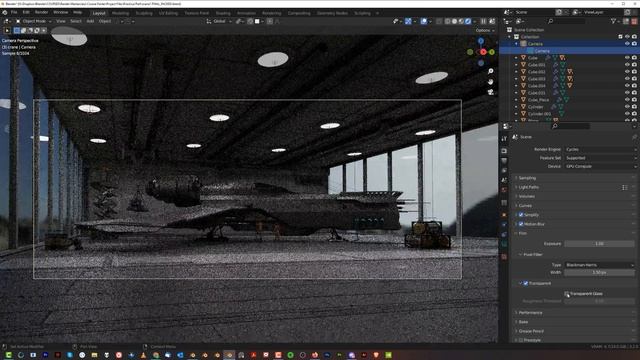
Task: Enable the Transparent Glass checkbox
Action: [x=567, y=294]
